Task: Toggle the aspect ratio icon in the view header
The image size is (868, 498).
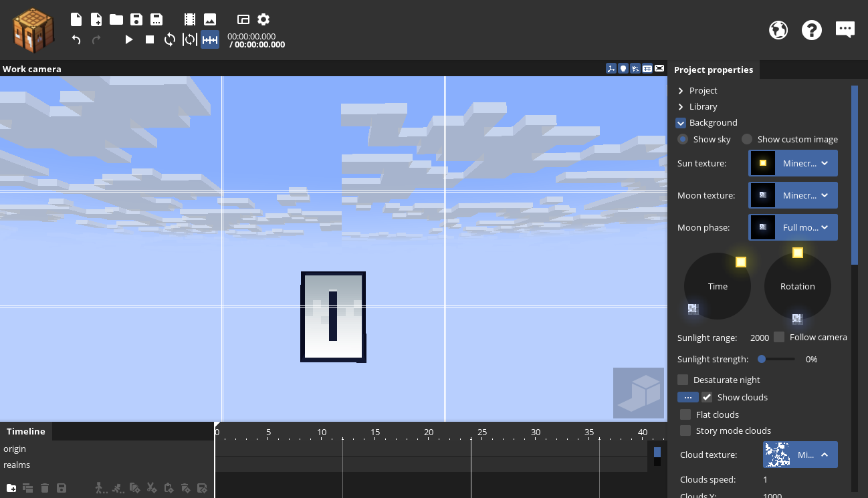Action: point(659,68)
